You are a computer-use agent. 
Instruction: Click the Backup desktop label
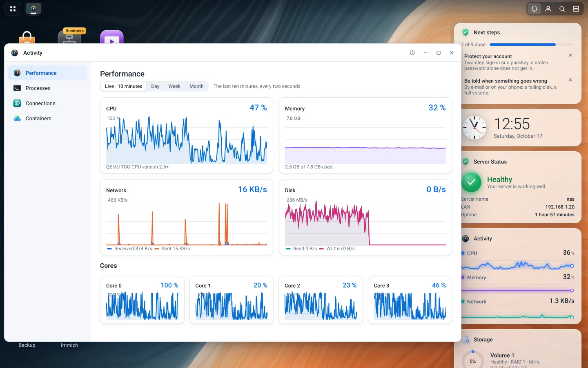27,345
